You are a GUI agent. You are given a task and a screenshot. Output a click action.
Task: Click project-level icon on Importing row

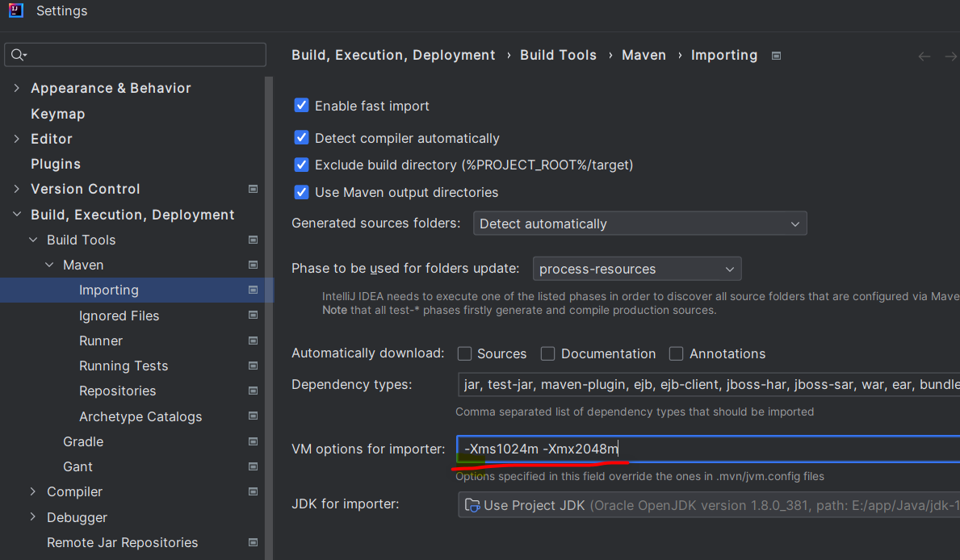coord(253,290)
